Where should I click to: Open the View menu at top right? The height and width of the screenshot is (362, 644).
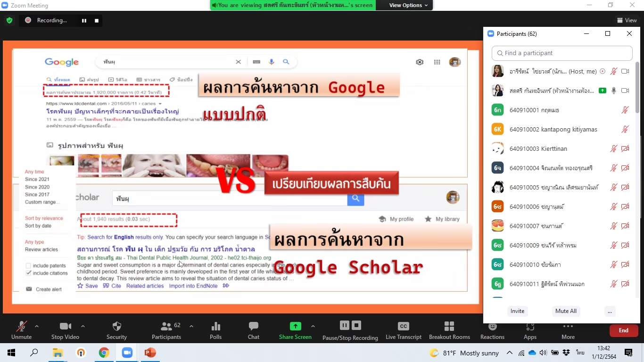tap(627, 20)
